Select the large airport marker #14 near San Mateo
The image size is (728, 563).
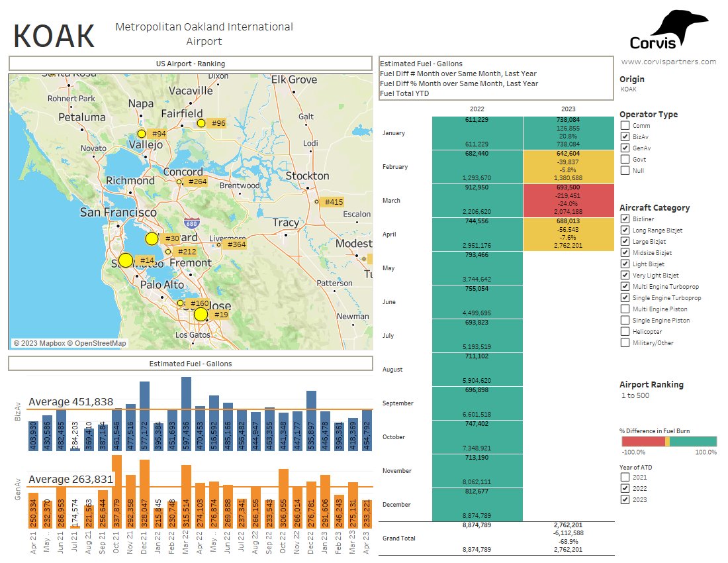(x=125, y=261)
